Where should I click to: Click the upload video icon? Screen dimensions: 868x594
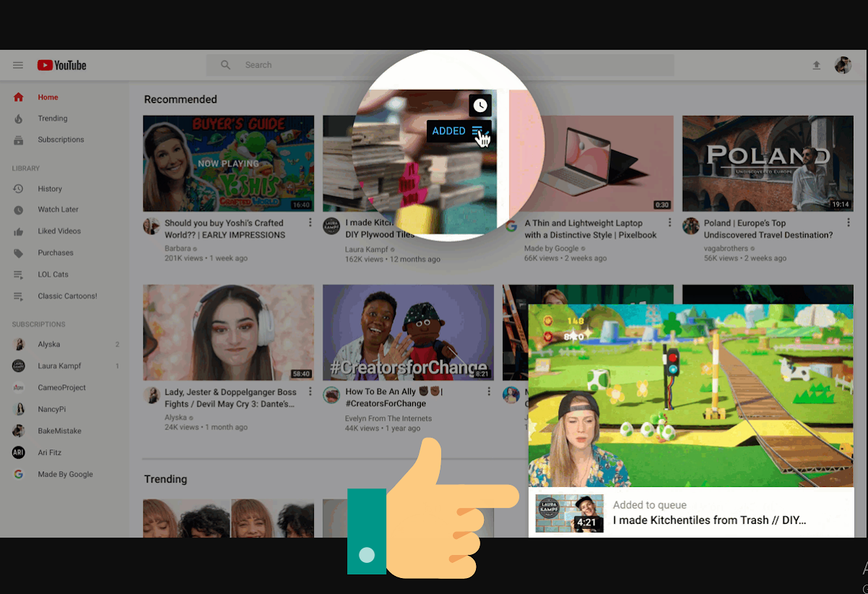tap(817, 64)
